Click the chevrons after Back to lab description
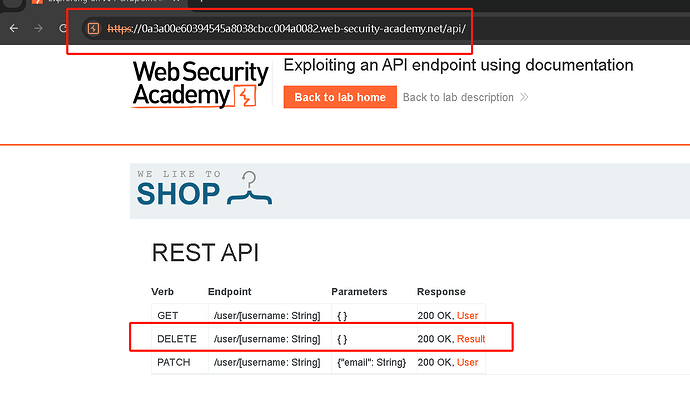 tap(524, 97)
